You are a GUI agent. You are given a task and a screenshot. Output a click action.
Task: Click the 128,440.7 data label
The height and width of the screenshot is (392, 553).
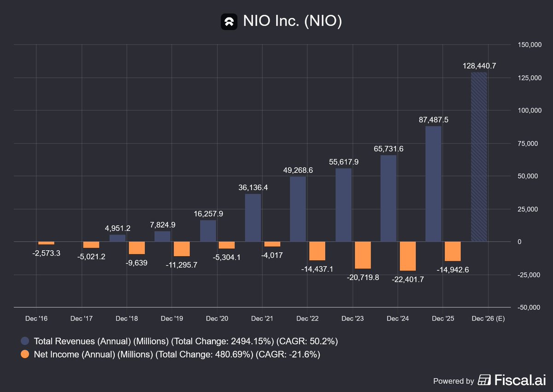(x=479, y=66)
